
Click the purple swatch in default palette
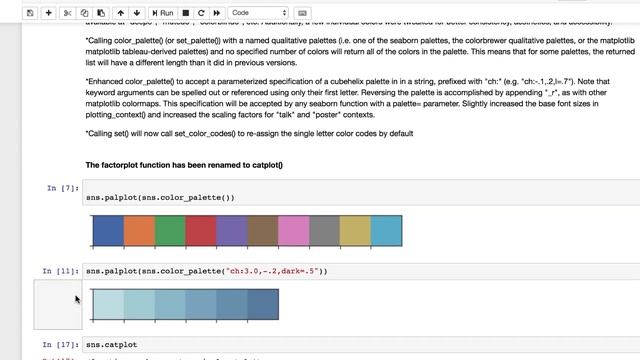click(x=232, y=231)
